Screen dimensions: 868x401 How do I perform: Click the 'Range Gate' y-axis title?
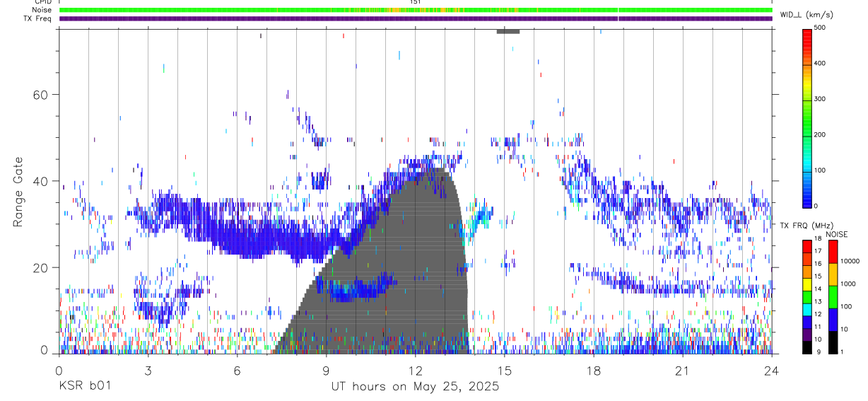click(18, 191)
